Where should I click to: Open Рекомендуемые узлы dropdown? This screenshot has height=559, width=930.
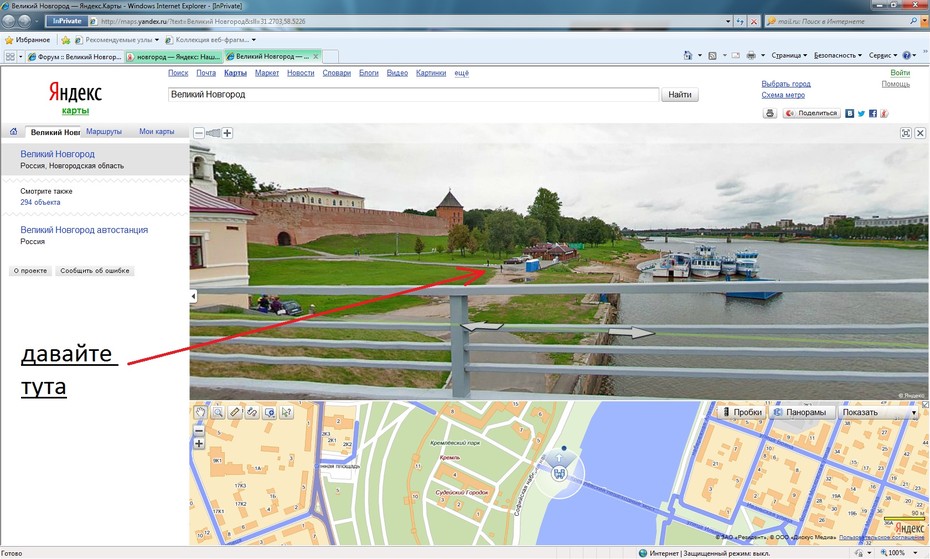(117, 40)
